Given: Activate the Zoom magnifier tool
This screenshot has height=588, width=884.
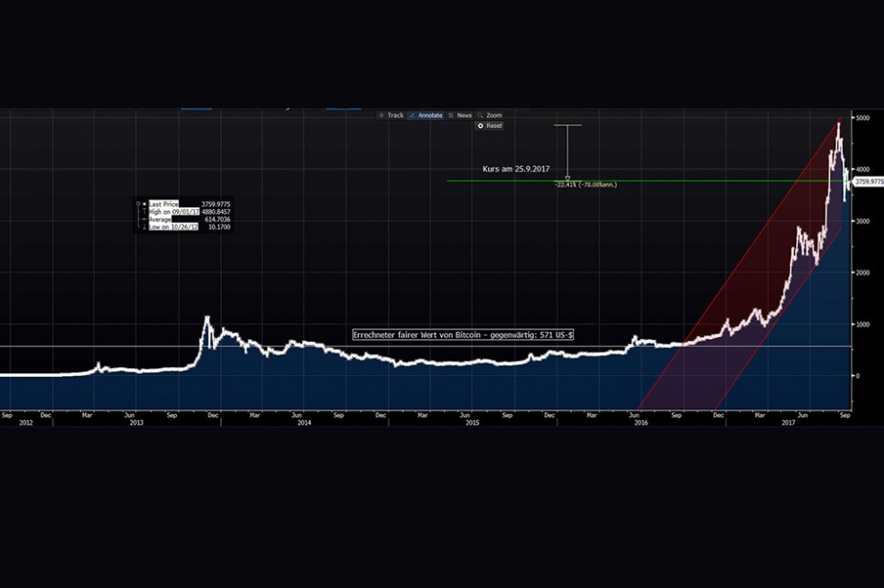Looking at the screenshot, I should tap(489, 115).
